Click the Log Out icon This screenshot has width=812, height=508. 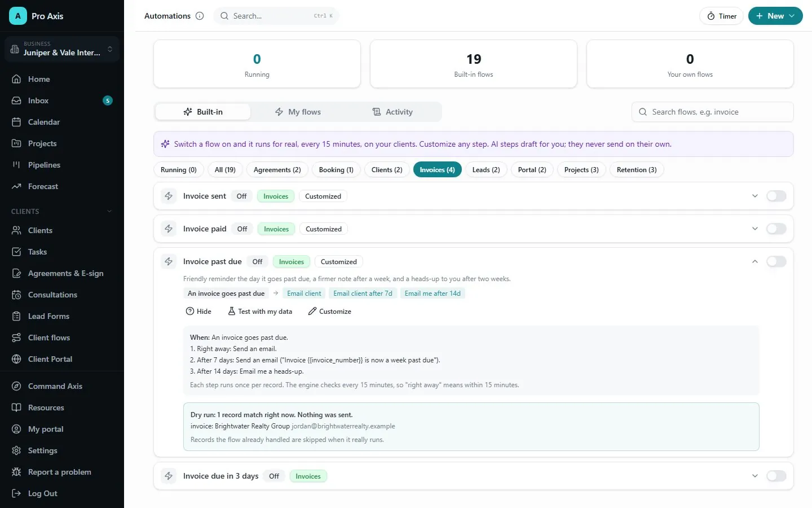[16, 493]
